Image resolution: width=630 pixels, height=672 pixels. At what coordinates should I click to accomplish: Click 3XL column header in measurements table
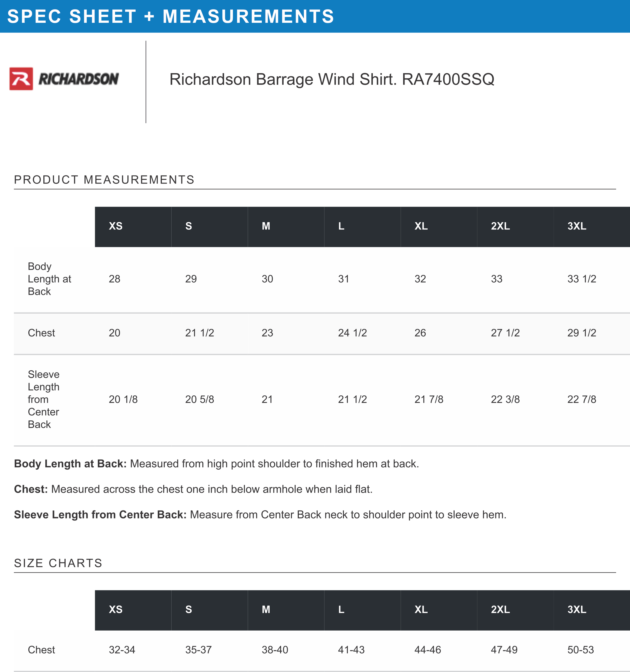[x=577, y=226]
